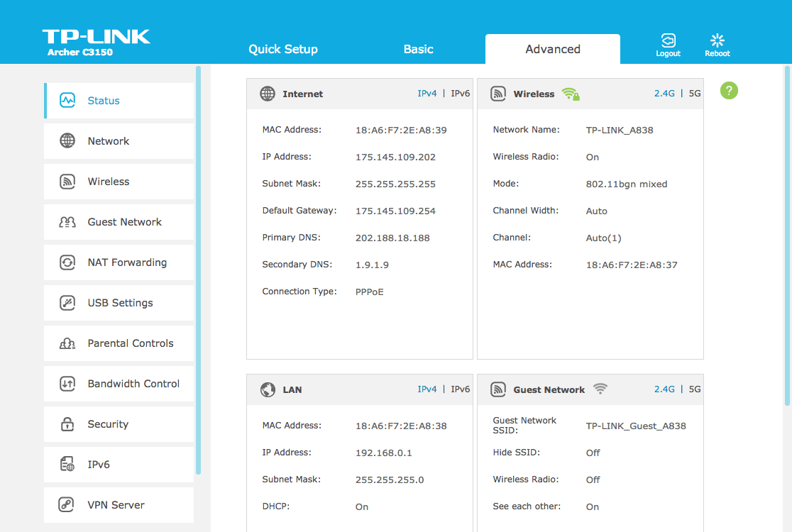Show 5G details in Wireless panel

pos(695,94)
